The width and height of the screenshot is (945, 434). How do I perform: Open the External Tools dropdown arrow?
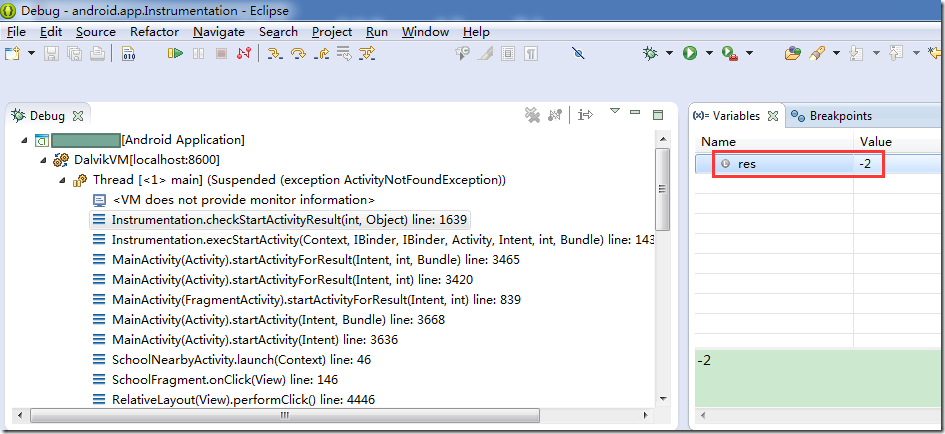pos(749,54)
